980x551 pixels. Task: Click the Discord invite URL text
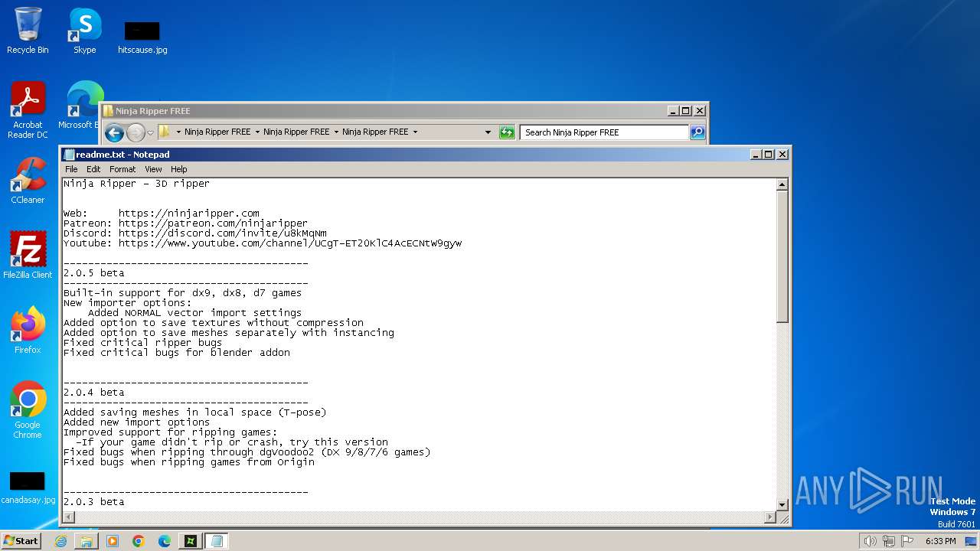click(223, 233)
